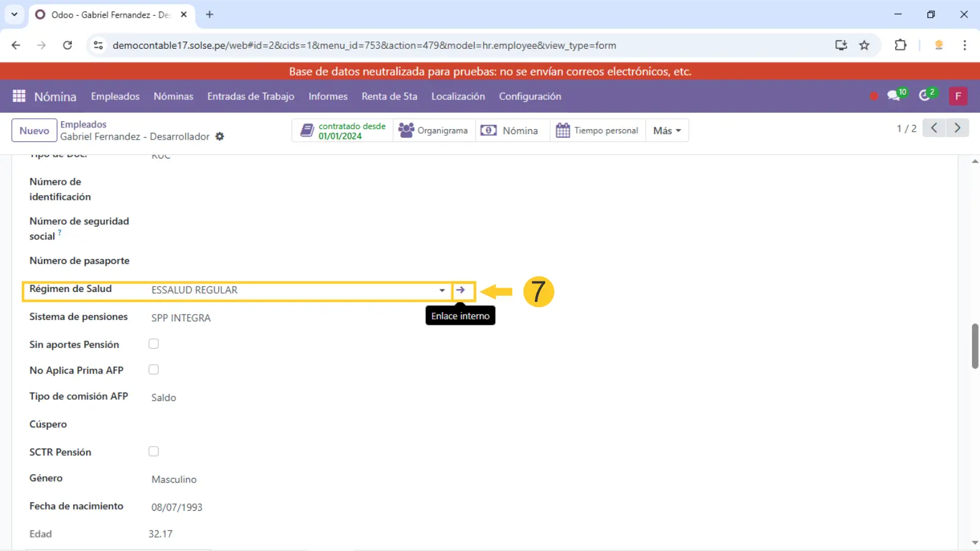The image size is (980, 551).
Task: Open the Organigrama smart button
Action: [x=434, y=130]
